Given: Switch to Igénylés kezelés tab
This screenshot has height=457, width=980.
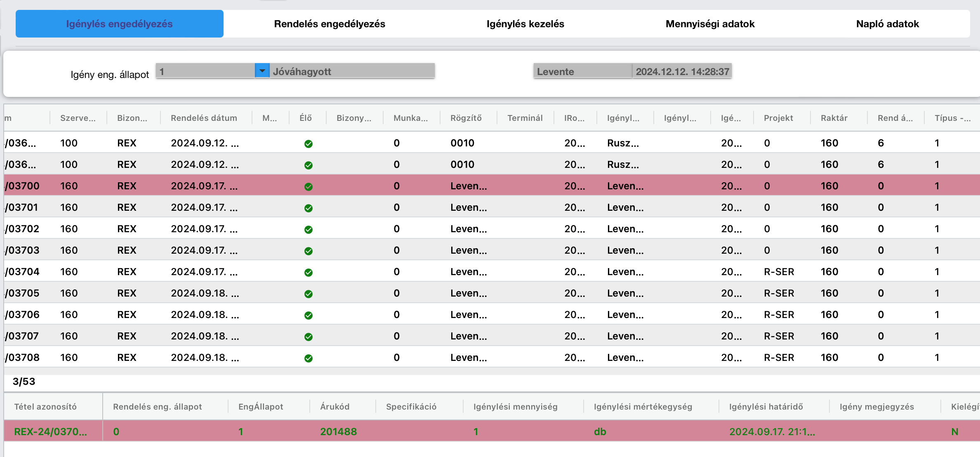Looking at the screenshot, I should (x=525, y=24).
